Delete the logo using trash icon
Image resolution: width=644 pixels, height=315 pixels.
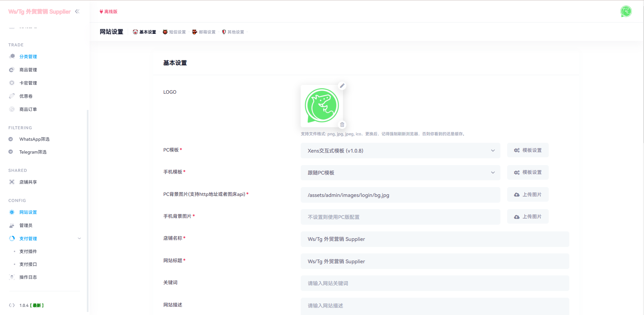point(342,125)
